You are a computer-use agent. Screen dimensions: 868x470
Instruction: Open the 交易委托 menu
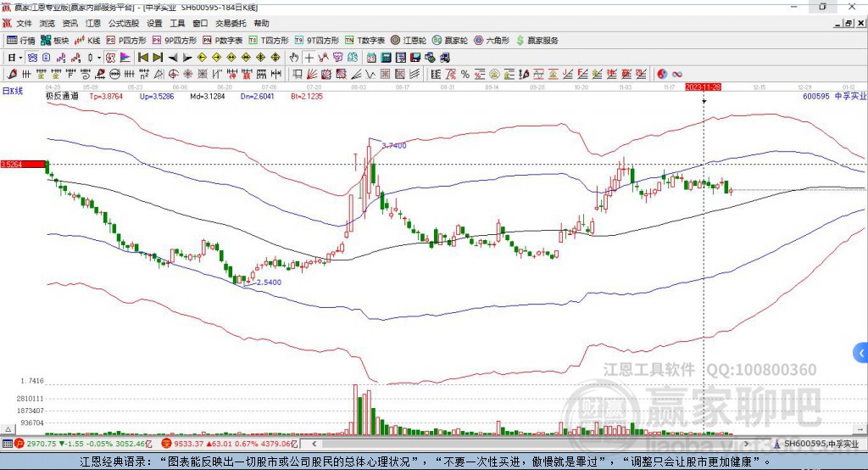[231, 23]
